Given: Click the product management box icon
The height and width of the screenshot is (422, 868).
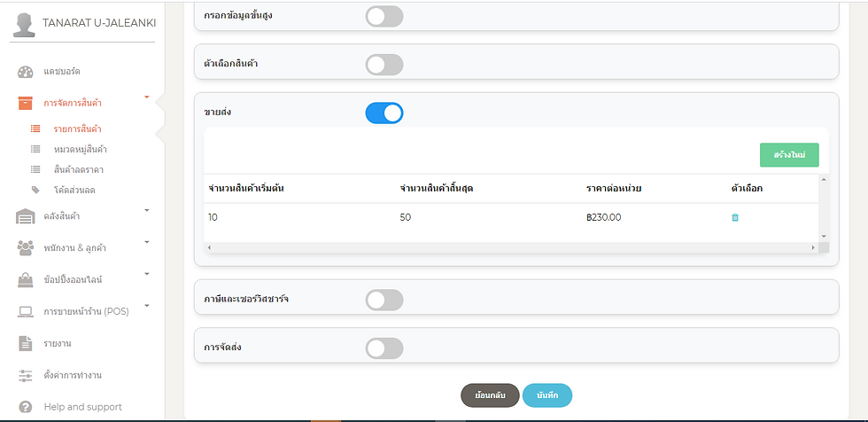Looking at the screenshot, I should (26, 103).
